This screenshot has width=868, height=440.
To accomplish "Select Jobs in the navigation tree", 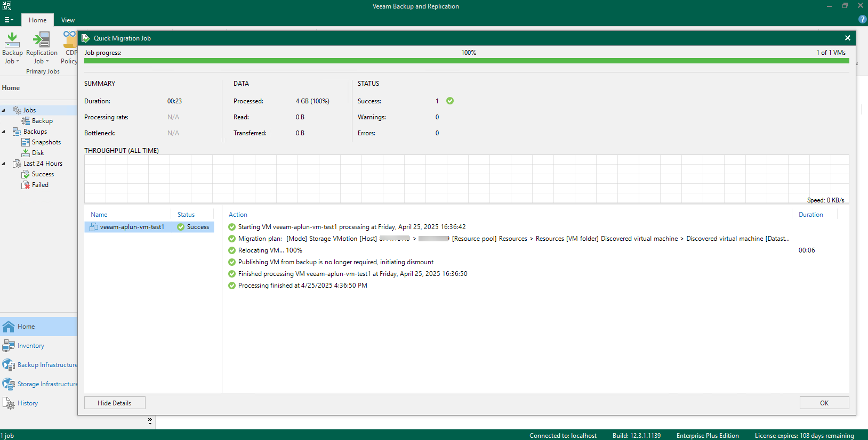I will [x=29, y=110].
